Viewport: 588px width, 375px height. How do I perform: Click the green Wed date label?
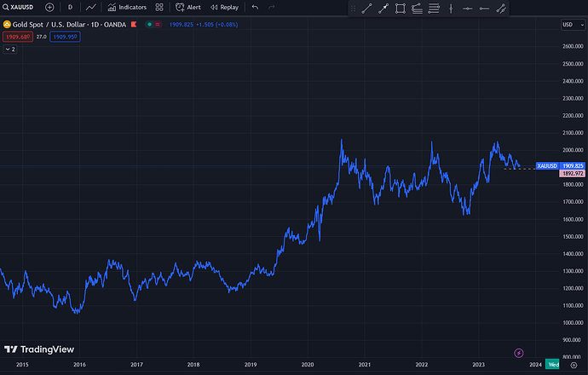click(x=553, y=365)
